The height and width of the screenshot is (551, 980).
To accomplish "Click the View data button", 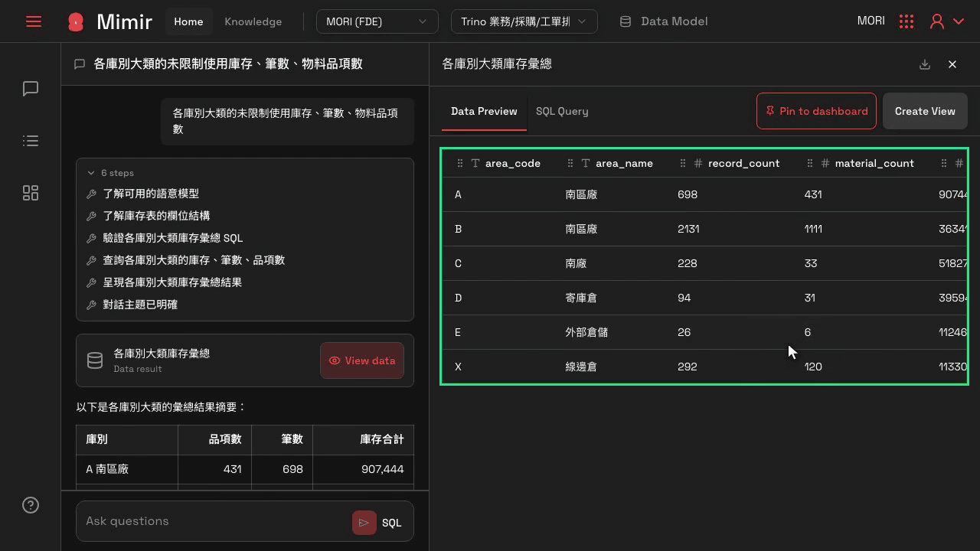I will click(x=362, y=360).
